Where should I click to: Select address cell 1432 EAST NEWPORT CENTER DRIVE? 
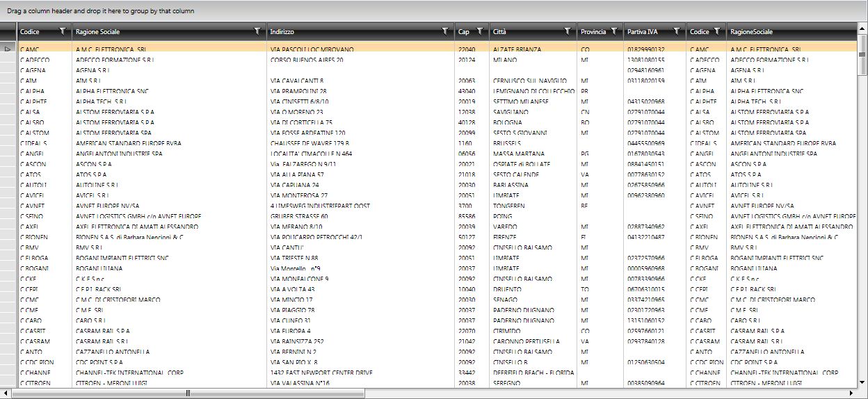pyautogui.click(x=361, y=373)
